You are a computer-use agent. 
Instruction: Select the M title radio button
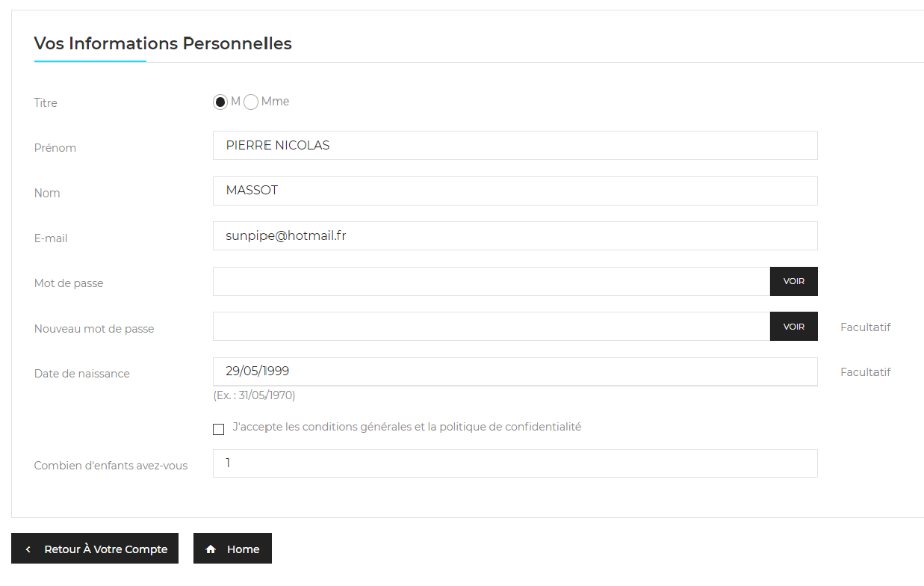point(220,102)
